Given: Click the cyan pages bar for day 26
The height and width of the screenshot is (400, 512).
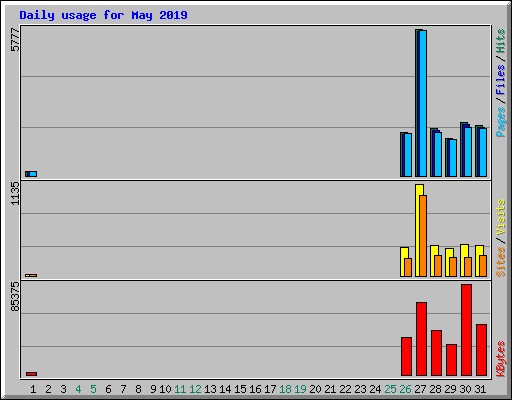Looking at the screenshot, I should pyautogui.click(x=408, y=155).
